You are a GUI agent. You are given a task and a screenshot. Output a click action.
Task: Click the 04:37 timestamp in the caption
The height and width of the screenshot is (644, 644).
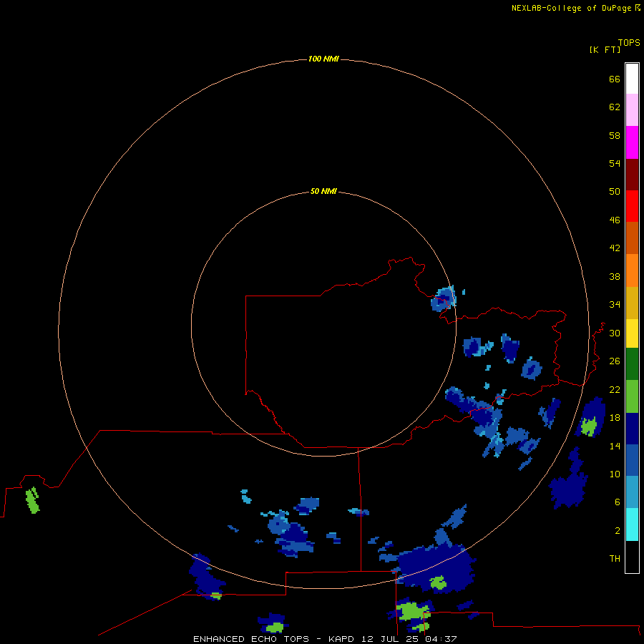pos(441,639)
